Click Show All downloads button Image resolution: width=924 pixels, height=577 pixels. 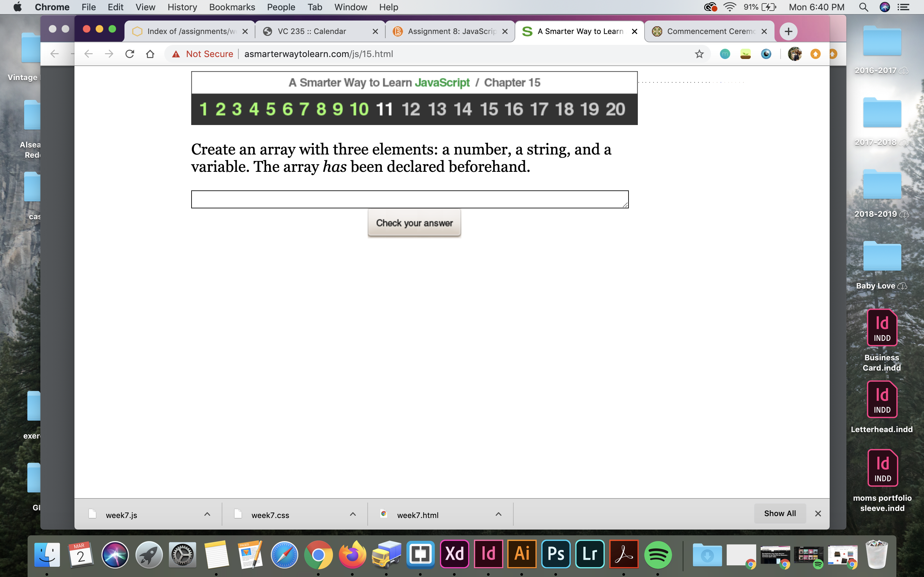(780, 514)
